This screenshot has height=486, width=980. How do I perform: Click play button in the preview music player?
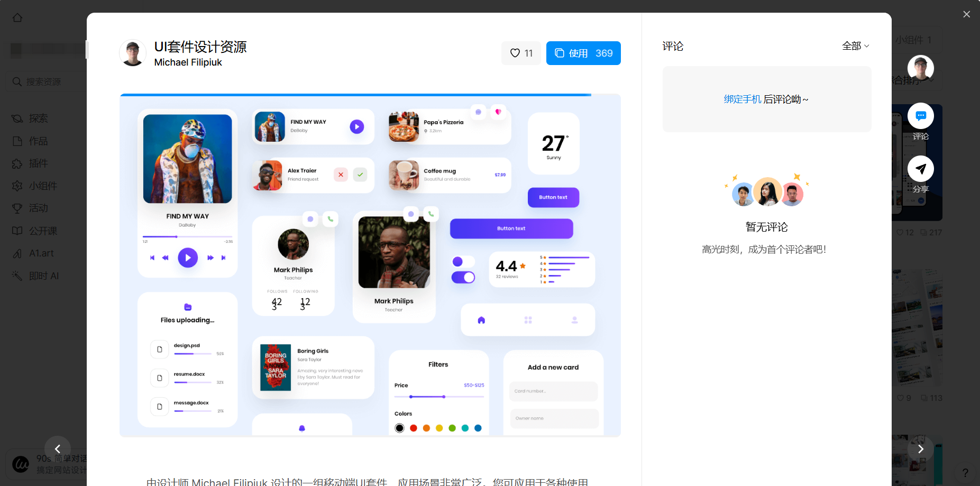(x=188, y=258)
